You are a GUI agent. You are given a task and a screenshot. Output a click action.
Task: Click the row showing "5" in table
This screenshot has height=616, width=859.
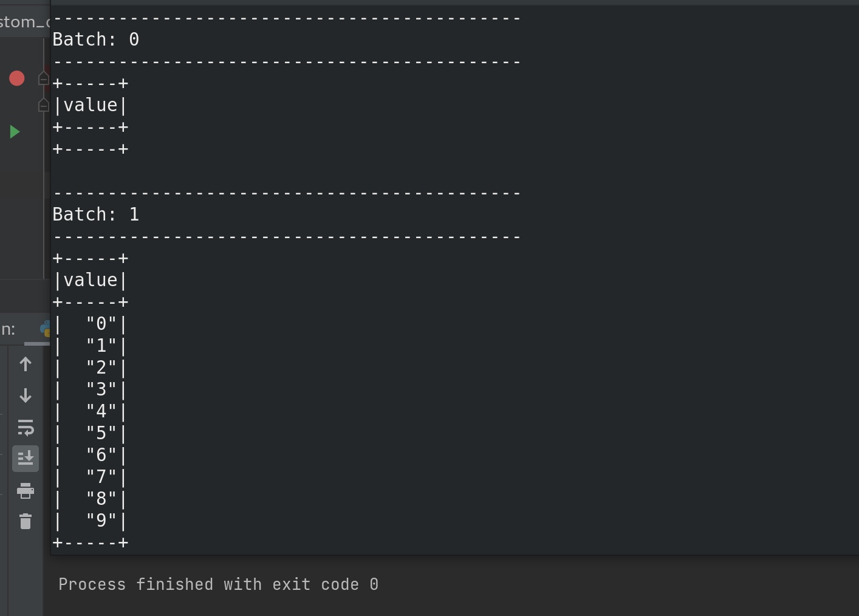point(91,433)
